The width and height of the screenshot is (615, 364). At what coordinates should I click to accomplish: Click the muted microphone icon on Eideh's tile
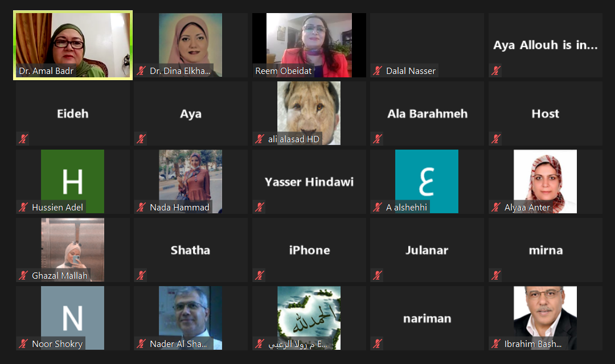23,139
